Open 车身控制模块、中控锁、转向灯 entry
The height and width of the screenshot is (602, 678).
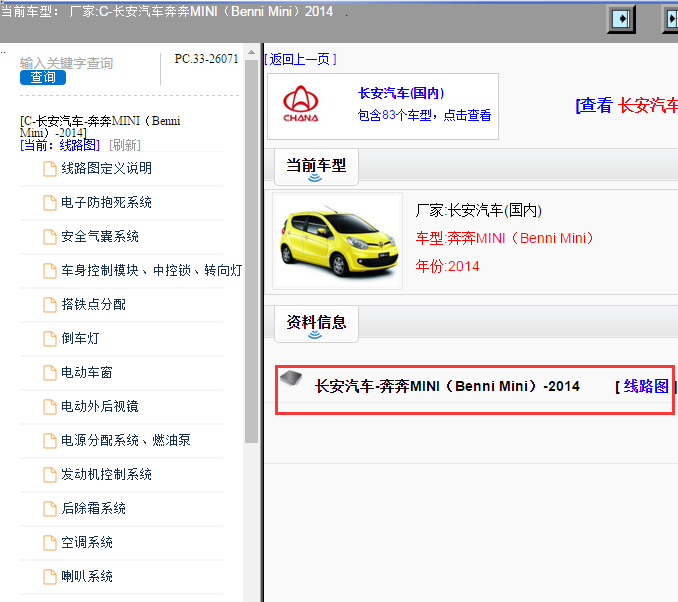151,270
